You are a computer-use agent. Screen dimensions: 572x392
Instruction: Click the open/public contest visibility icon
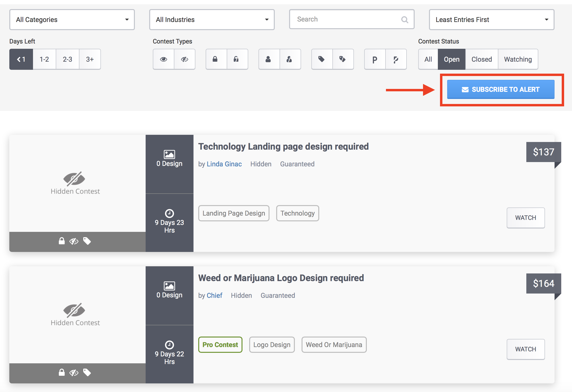[164, 58]
